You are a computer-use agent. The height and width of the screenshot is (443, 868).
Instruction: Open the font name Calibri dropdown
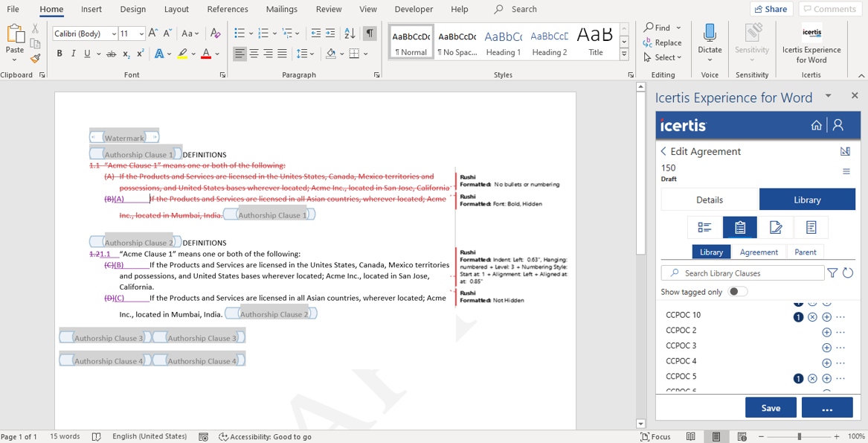(x=114, y=34)
